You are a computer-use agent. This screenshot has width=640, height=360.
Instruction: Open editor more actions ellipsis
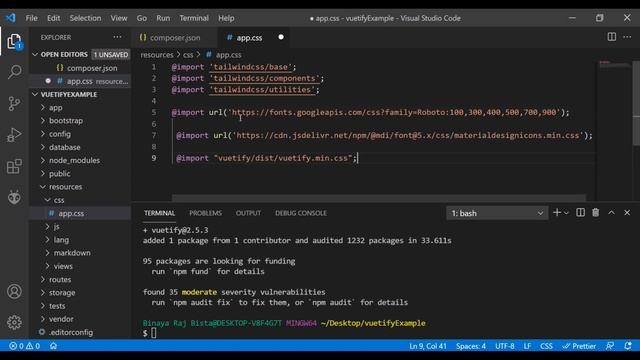click(x=627, y=37)
